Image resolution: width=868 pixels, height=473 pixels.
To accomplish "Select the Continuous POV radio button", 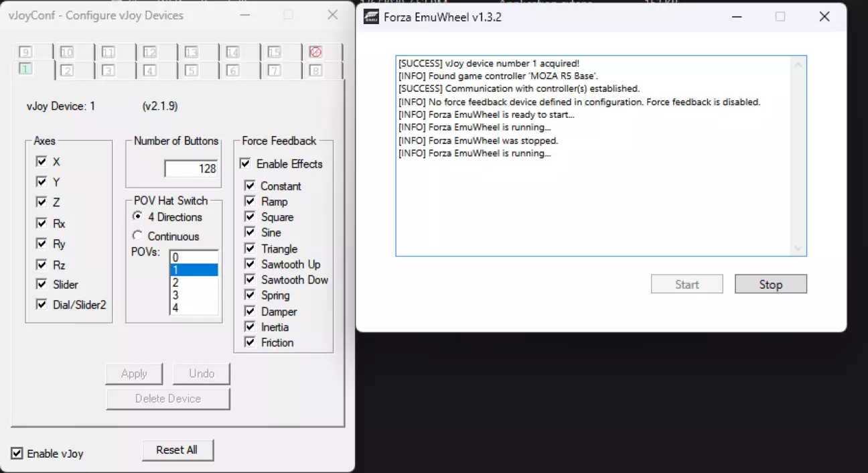I will click(x=137, y=236).
